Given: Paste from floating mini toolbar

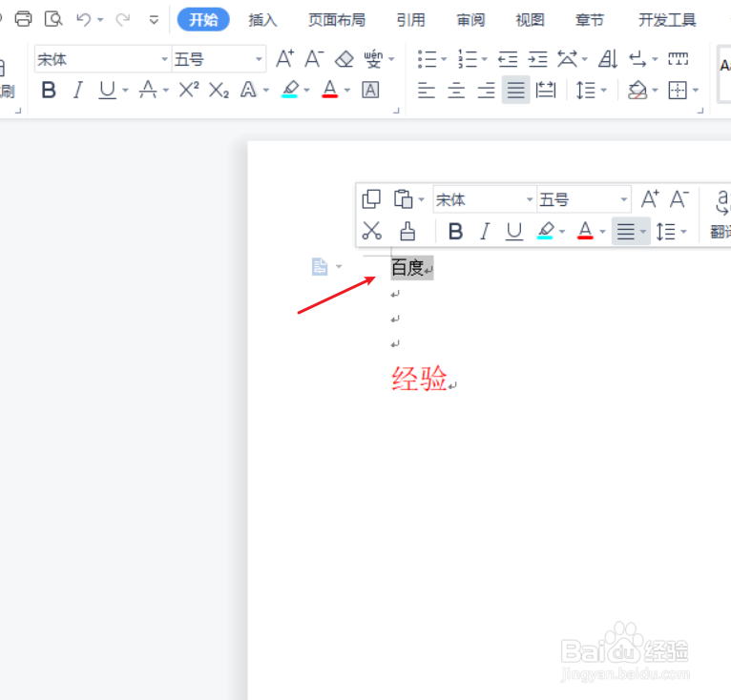Looking at the screenshot, I should pyautogui.click(x=404, y=199).
